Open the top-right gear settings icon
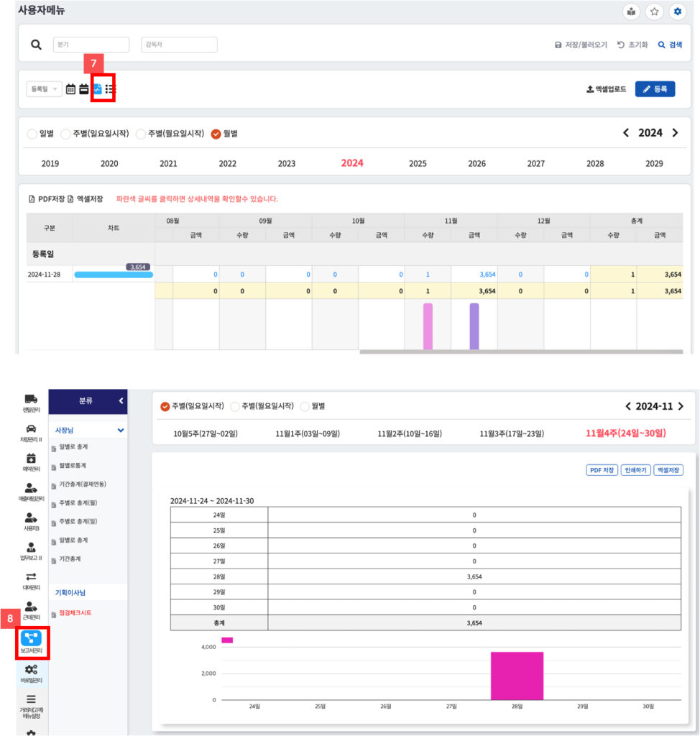Viewport: 700px width, 736px height. pyautogui.click(x=677, y=11)
